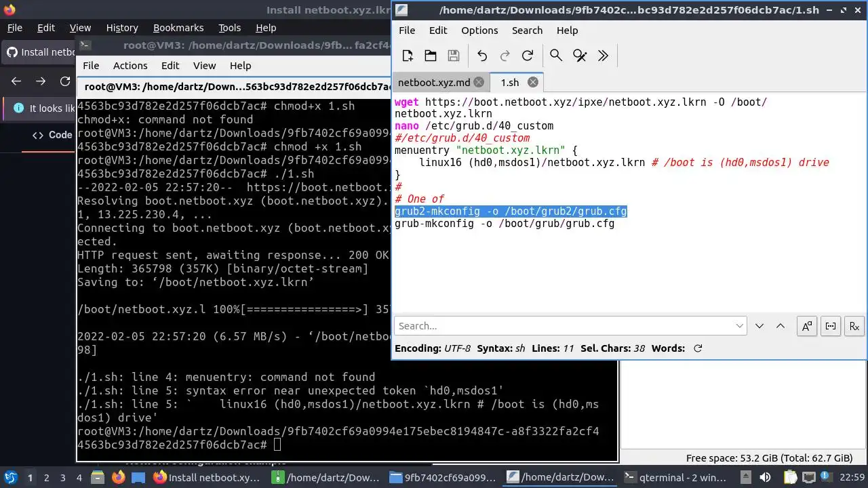Reload the Firefox page

(65, 81)
